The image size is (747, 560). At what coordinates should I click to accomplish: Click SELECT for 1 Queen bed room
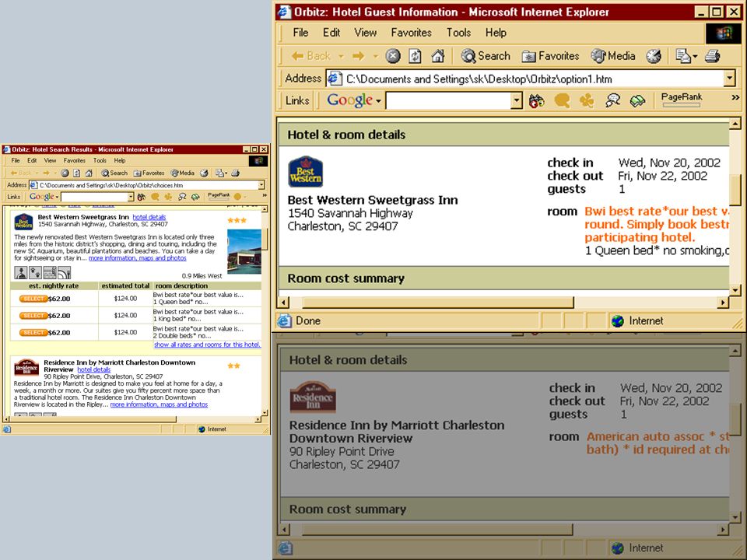click(33, 299)
